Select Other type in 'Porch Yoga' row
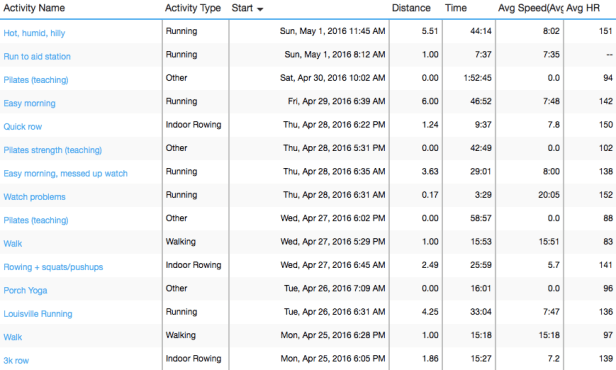This screenshot has height=370, width=616. tap(176, 288)
